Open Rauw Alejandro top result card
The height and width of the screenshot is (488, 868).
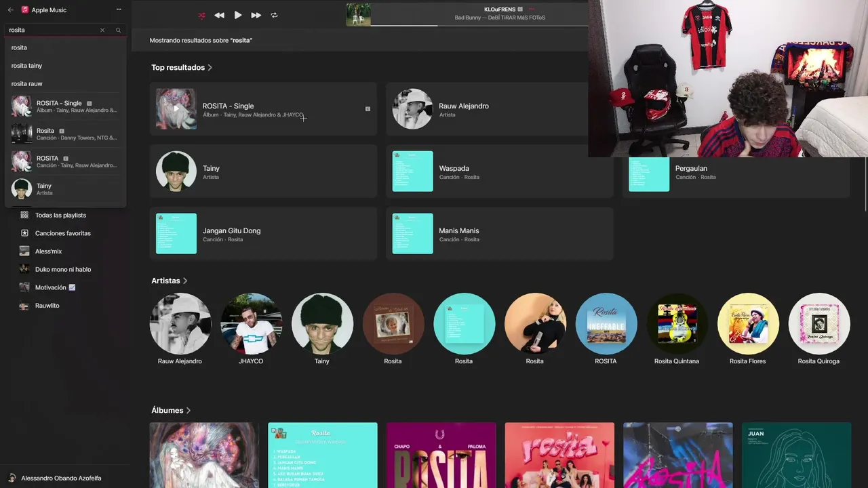[x=487, y=109]
